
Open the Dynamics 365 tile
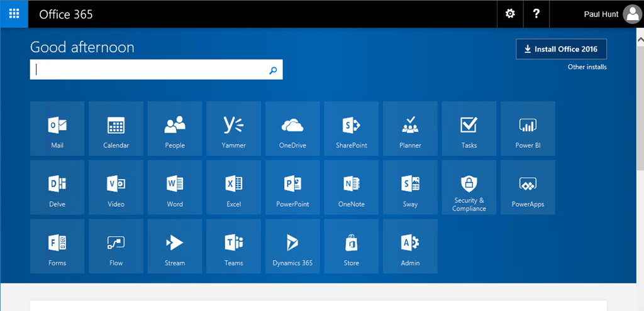292,246
